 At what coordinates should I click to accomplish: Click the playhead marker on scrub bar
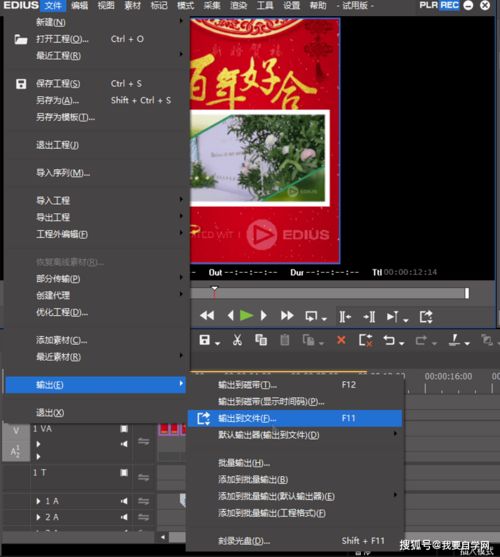click(x=214, y=289)
